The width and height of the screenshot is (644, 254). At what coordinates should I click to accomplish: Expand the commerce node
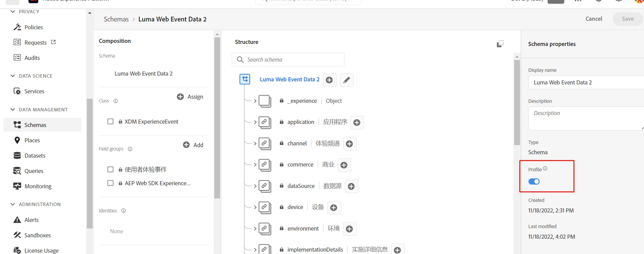coord(255,164)
